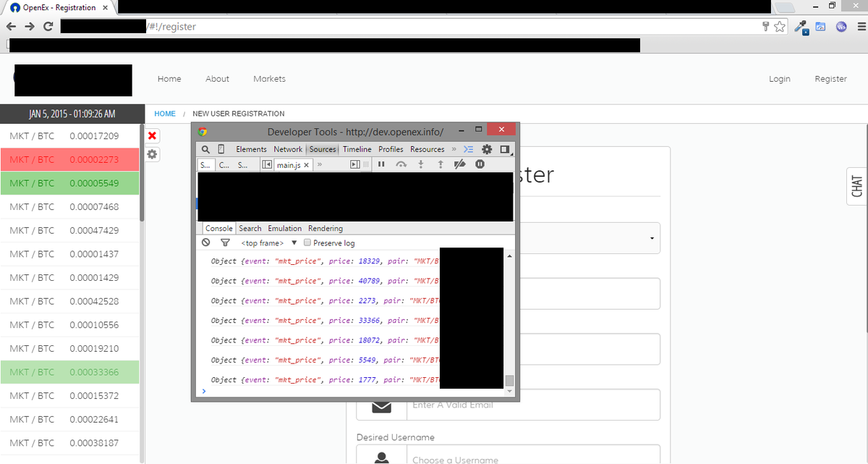Click the console scrollbar down arrow
Viewport: 868px width, 464px height.
[509, 392]
